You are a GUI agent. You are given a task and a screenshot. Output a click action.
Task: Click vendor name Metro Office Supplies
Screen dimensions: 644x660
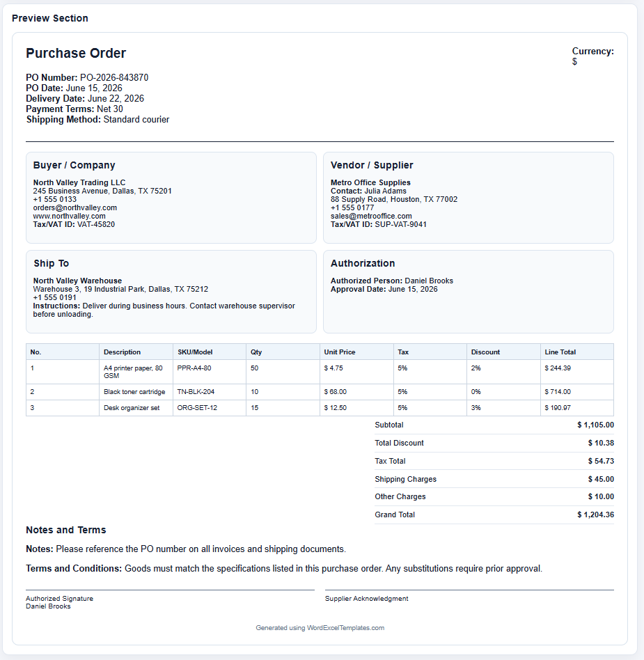[x=370, y=182]
